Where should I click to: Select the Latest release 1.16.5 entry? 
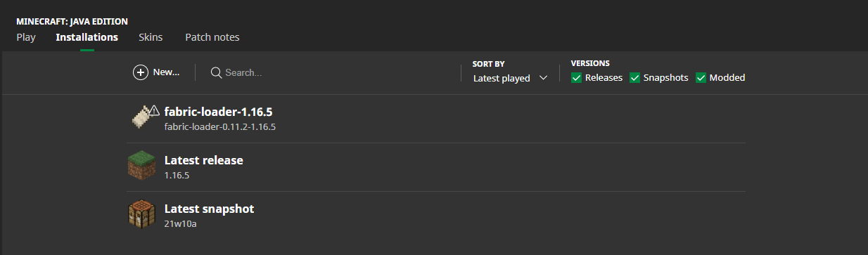click(435, 167)
